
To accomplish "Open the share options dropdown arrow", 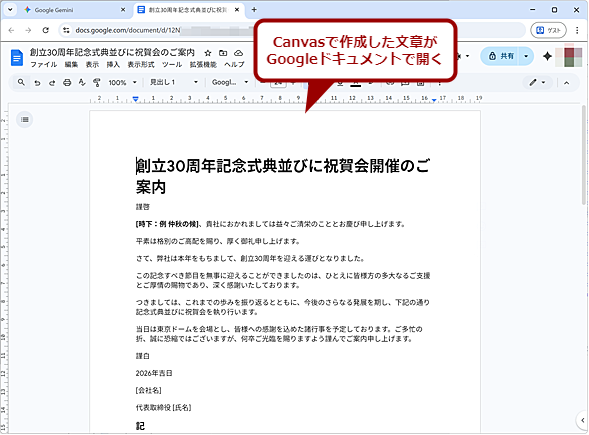I will pos(526,56).
